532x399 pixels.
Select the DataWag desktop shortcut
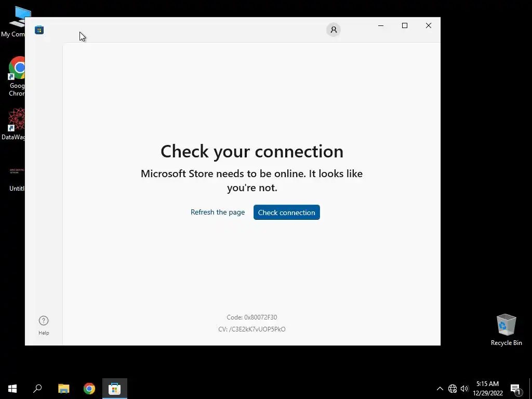14,124
